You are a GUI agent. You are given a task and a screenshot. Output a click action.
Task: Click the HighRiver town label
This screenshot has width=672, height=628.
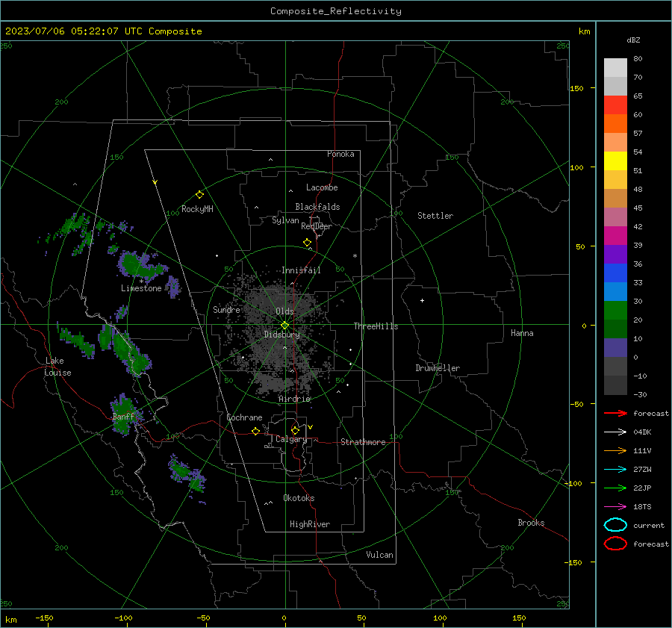(310, 524)
